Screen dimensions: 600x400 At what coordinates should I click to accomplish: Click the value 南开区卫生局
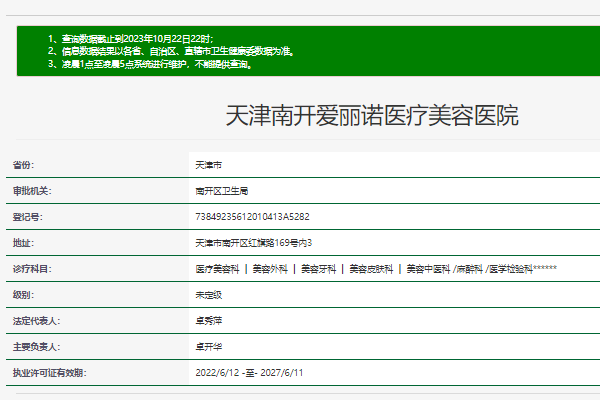tap(222, 191)
